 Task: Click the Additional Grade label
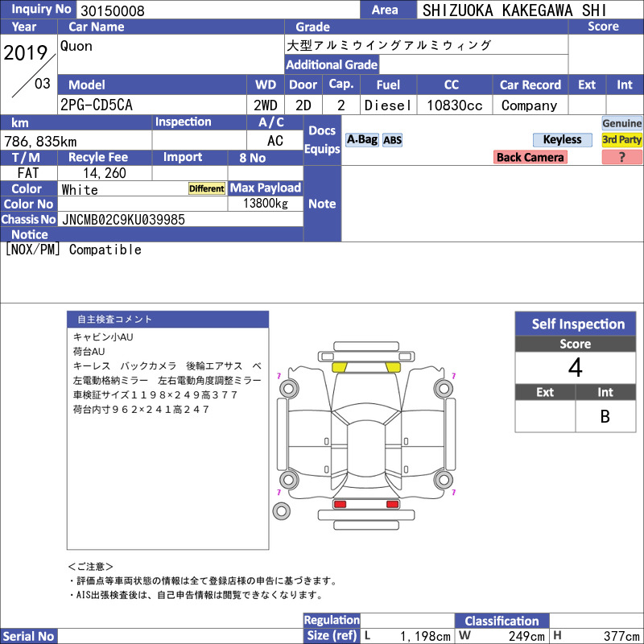(332, 65)
